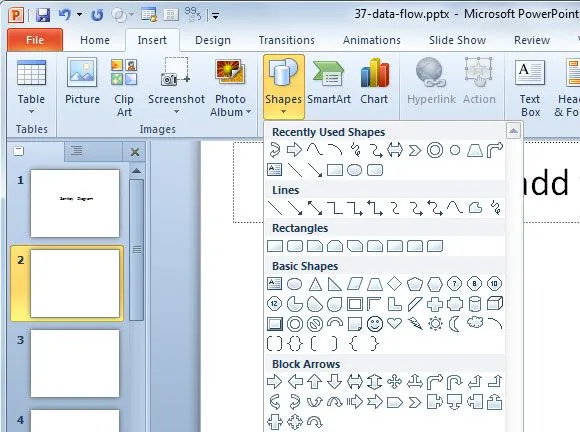Choose the Isosceles Triangle basic shape
This screenshot has width=580, height=432.
tap(315, 284)
